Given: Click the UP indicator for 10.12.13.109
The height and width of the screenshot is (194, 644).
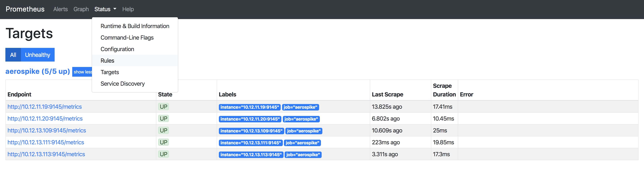Looking at the screenshot, I should click(x=164, y=130).
